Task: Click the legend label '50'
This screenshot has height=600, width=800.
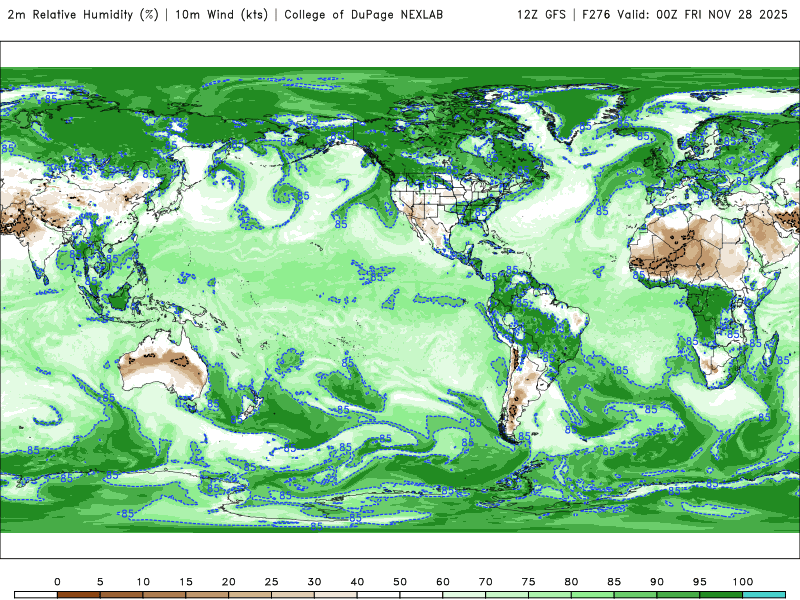Action: click(x=400, y=582)
